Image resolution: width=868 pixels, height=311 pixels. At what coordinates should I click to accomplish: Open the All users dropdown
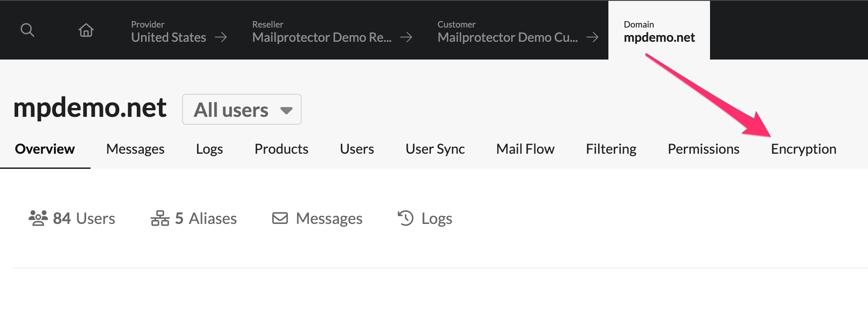pyautogui.click(x=242, y=109)
